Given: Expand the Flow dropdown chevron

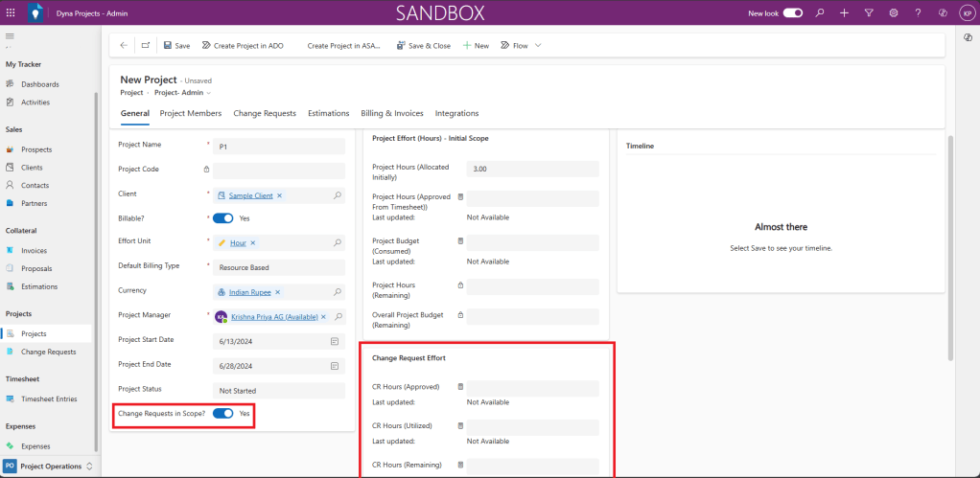Looking at the screenshot, I should pyautogui.click(x=538, y=45).
